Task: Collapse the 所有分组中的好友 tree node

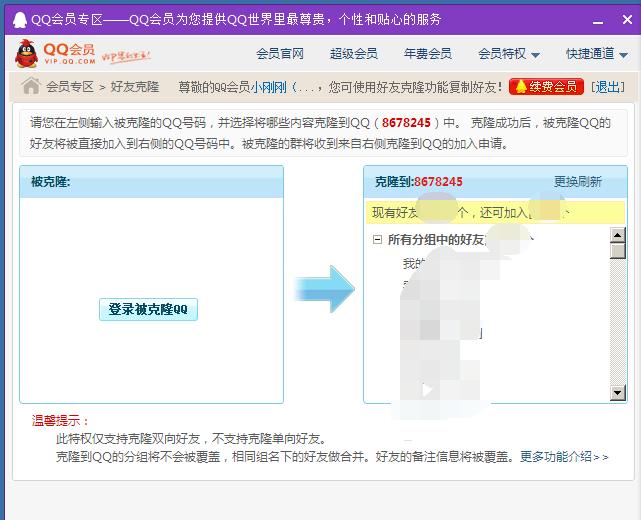Action: click(377, 240)
